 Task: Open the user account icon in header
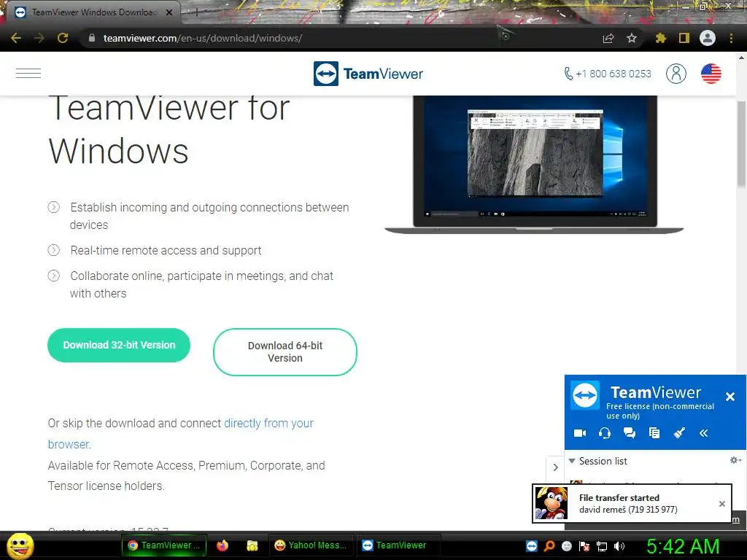[676, 74]
